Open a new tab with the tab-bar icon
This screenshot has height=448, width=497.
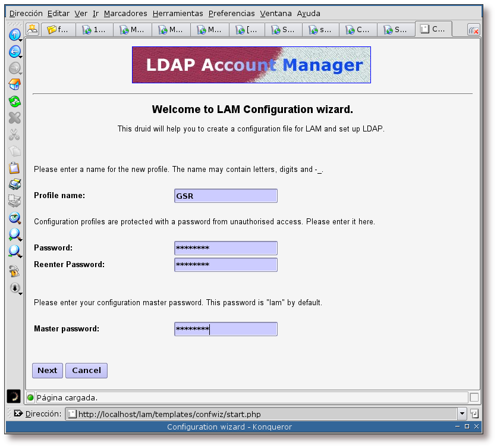tap(32, 29)
